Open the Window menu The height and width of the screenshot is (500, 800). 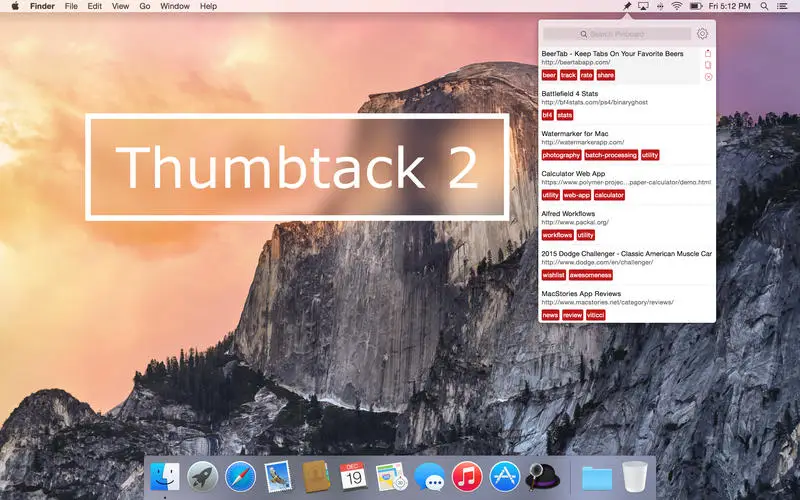(174, 6)
